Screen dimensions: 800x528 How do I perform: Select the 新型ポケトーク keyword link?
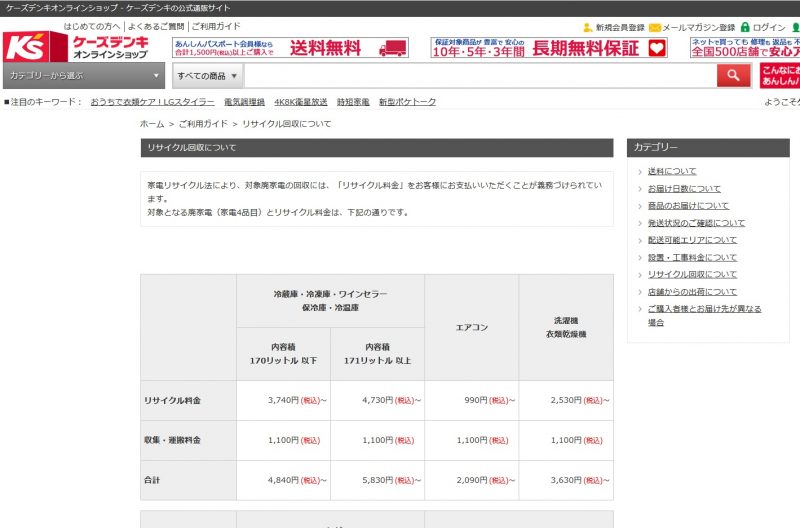pyautogui.click(x=407, y=102)
